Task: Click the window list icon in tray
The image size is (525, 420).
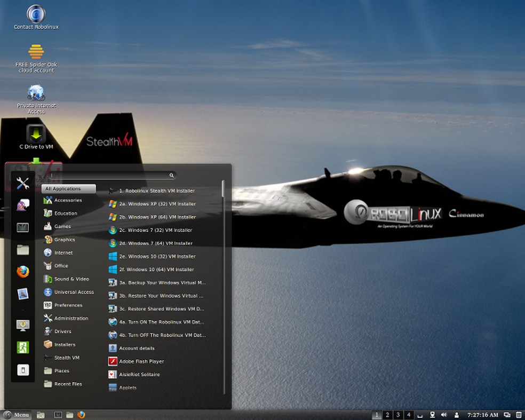Action: coord(507,415)
